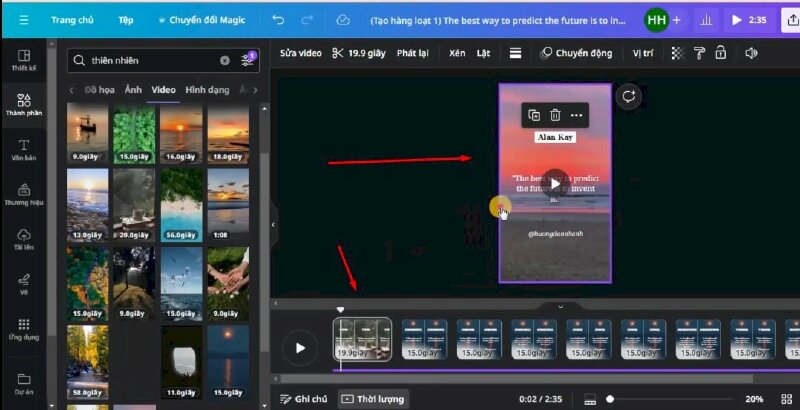800x410 pixels.
Task: Open the Tệp file menu
Action: tap(126, 20)
